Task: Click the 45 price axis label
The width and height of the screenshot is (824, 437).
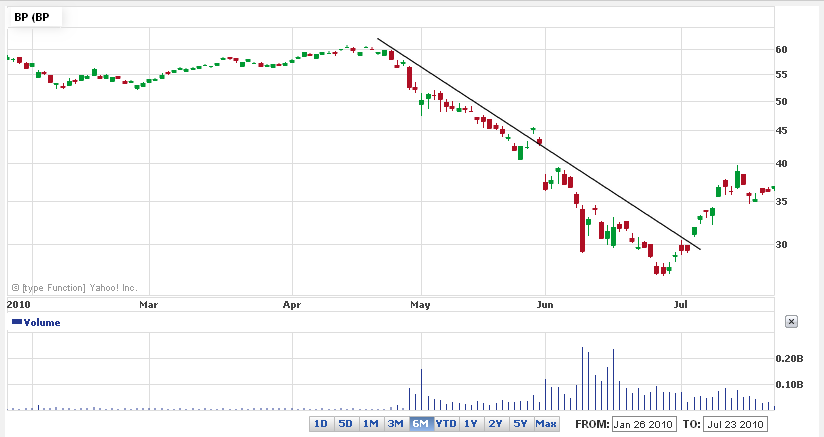Action: [x=781, y=130]
